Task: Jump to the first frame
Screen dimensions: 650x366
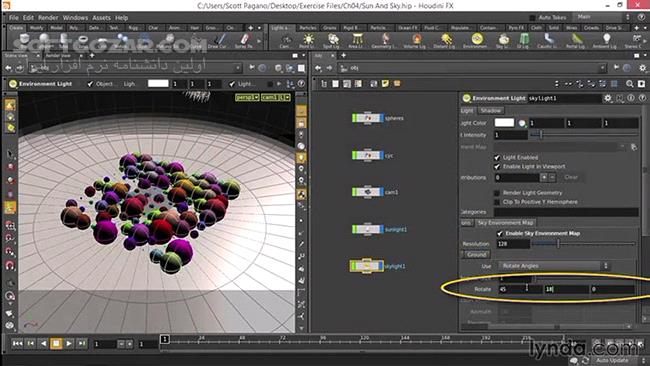Action: coord(17,343)
